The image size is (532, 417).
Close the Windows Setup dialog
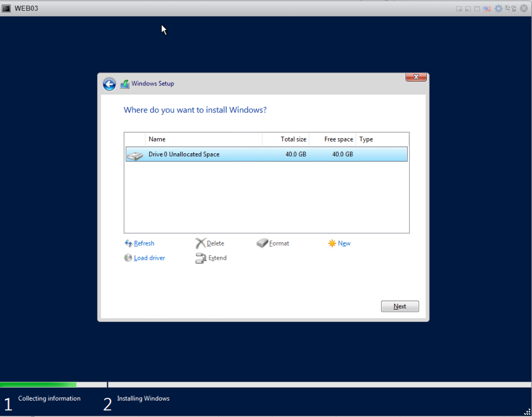(x=416, y=77)
